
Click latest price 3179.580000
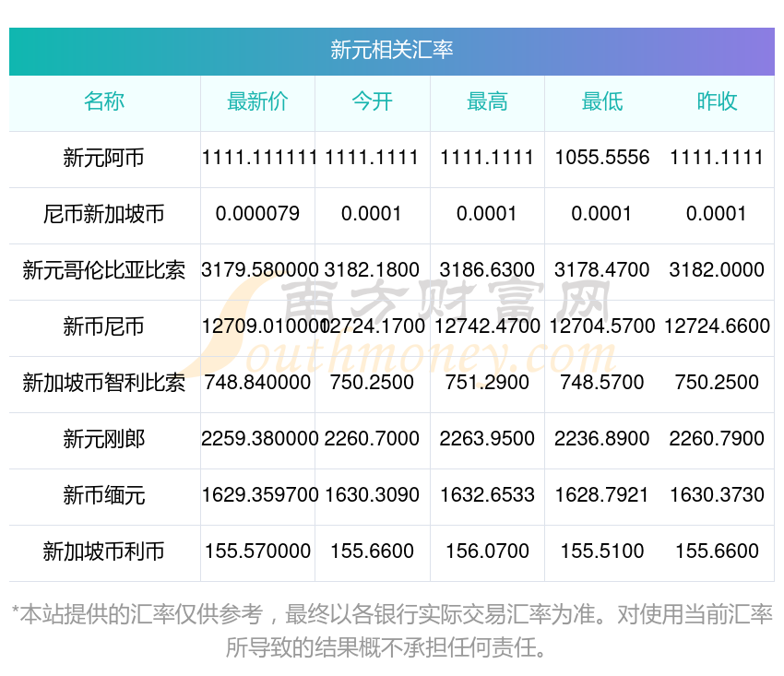259,270
